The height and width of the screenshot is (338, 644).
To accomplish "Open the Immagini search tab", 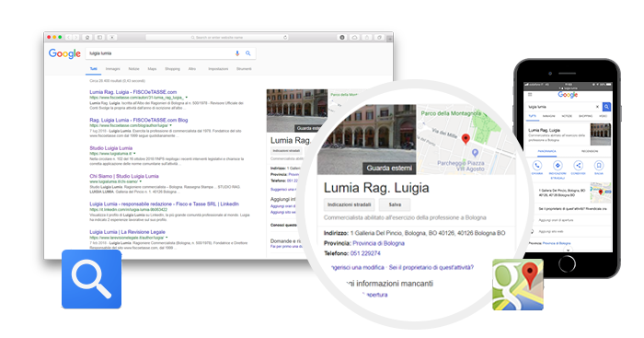I will point(112,69).
